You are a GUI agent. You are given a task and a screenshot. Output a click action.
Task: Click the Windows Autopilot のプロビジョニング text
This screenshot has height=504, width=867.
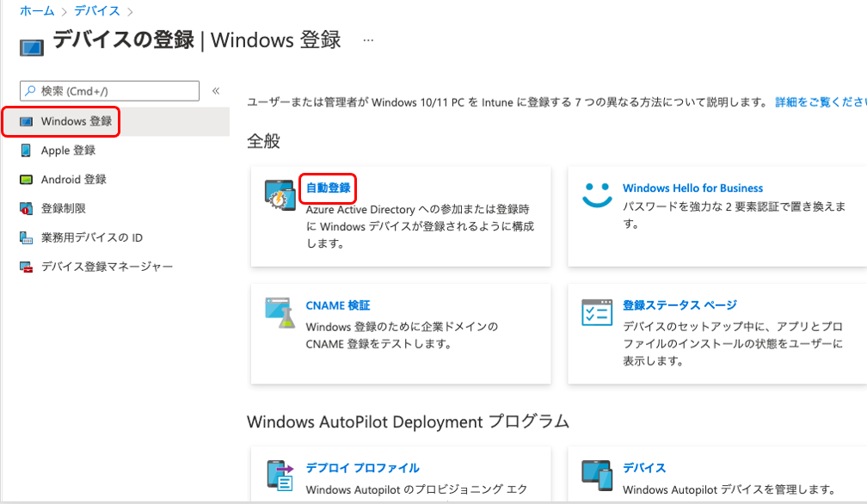[x=417, y=489]
